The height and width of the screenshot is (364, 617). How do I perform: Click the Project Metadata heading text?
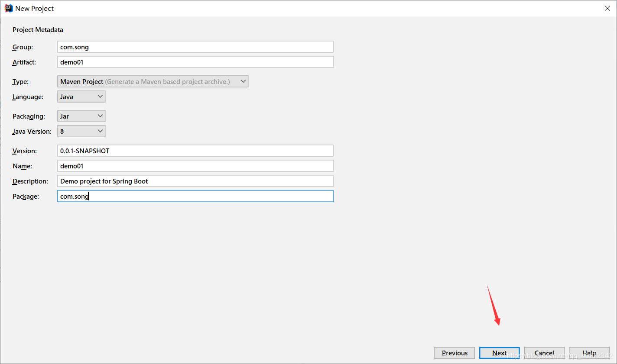(38, 30)
